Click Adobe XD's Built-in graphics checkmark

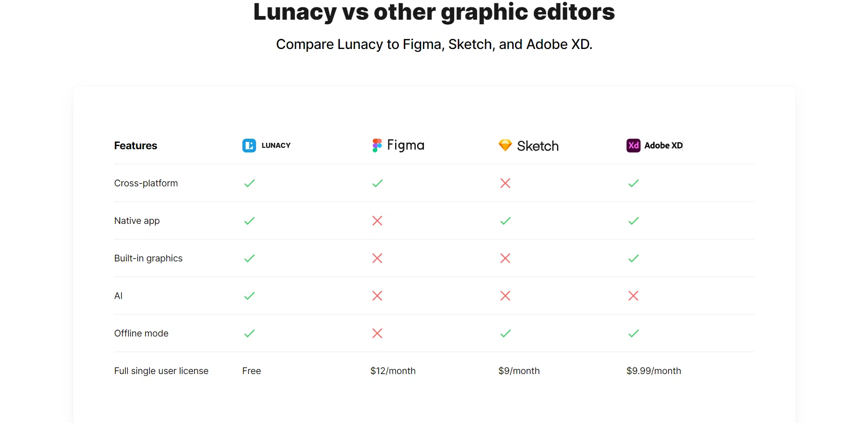coord(633,258)
